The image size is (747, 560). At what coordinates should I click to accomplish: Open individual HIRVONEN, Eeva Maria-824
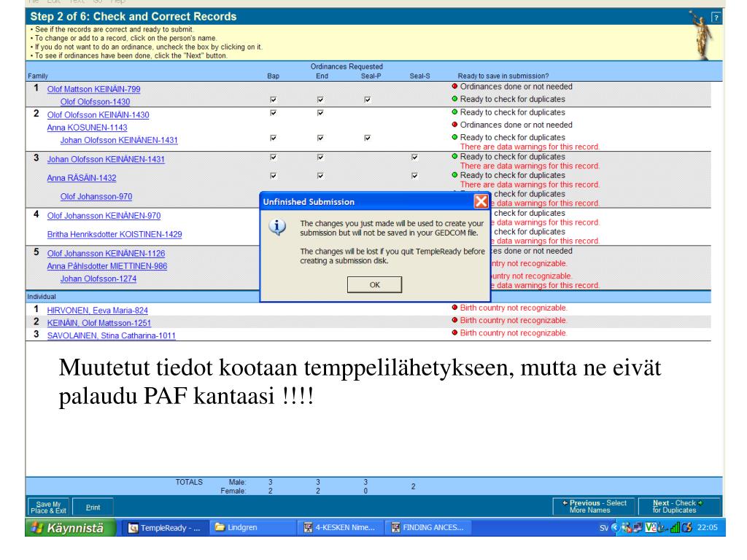[97, 310]
